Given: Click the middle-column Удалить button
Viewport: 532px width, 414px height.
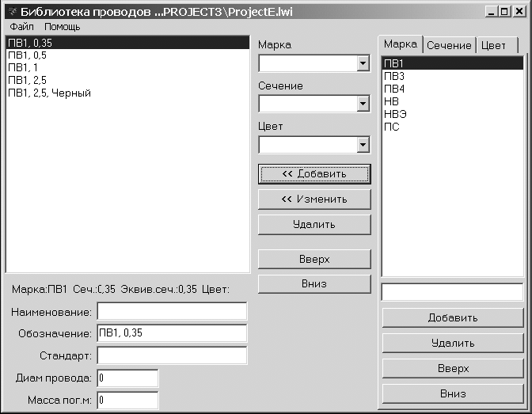Looking at the screenshot, I should click(x=314, y=224).
